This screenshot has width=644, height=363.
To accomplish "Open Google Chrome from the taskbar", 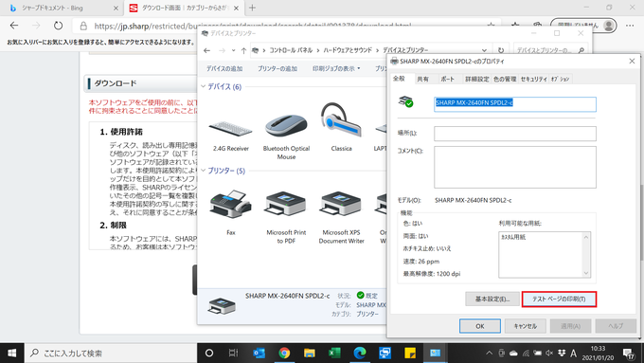I will click(284, 353).
